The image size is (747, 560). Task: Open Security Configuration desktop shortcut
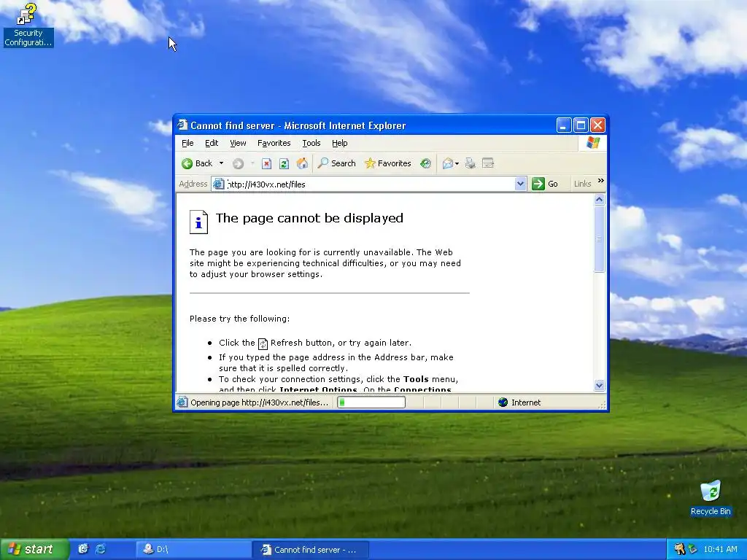28,25
